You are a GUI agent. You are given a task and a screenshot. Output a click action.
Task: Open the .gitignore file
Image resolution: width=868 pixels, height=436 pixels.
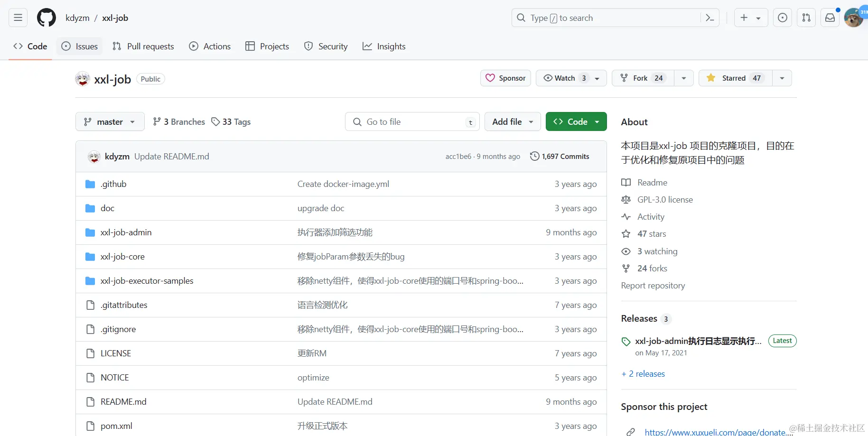[x=118, y=329]
